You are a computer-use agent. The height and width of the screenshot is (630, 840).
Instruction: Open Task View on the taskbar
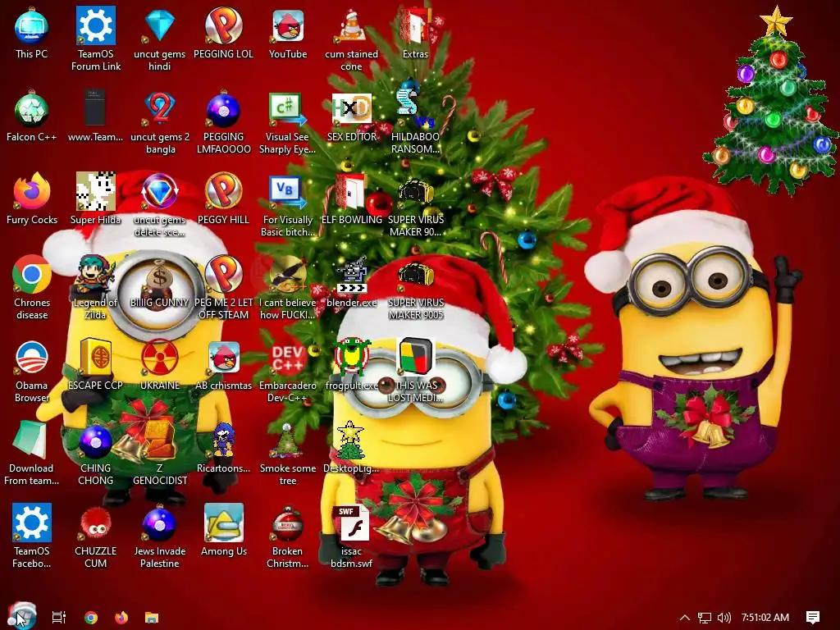pos(59,617)
